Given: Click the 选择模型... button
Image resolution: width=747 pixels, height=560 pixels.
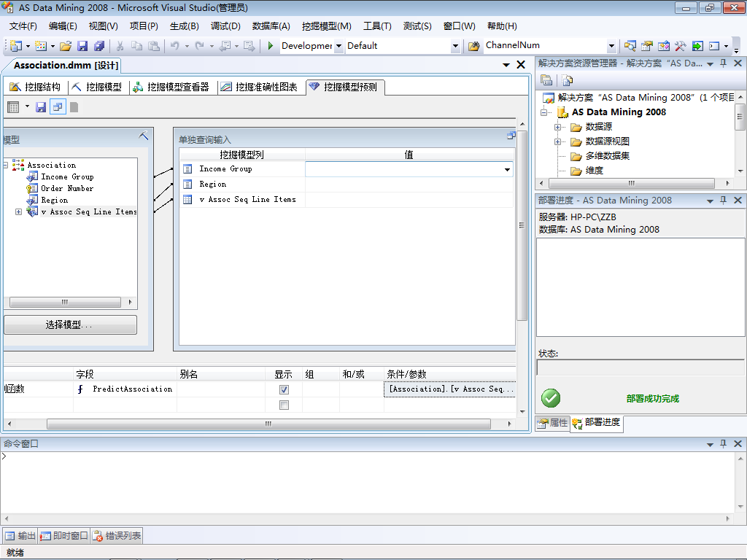Looking at the screenshot, I should click(x=71, y=324).
